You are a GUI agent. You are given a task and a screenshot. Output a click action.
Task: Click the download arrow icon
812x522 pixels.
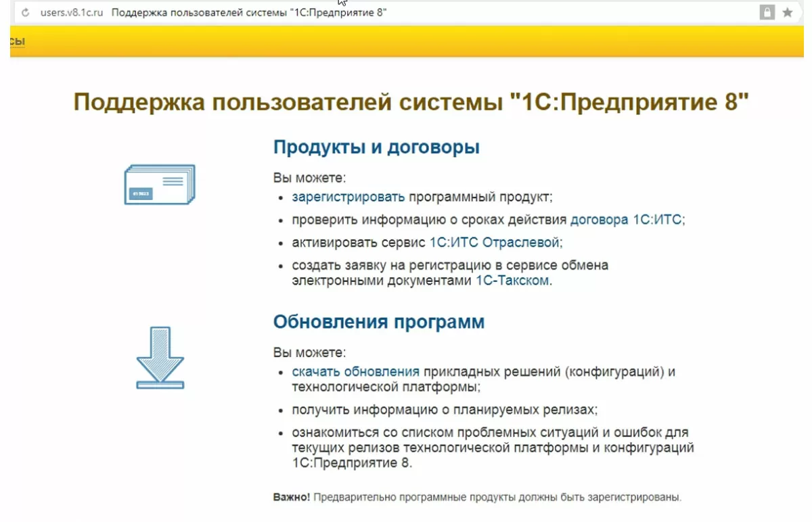click(x=160, y=358)
